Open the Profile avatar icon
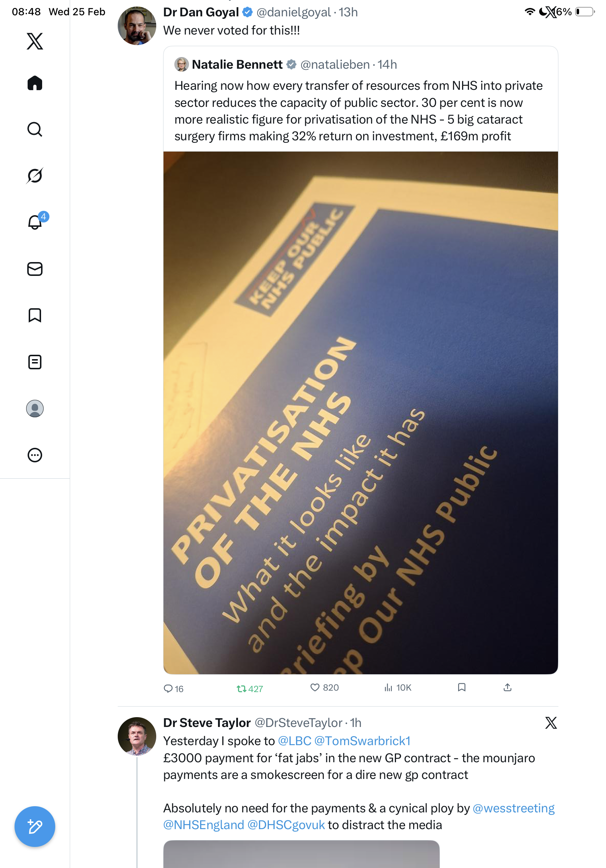The height and width of the screenshot is (868, 606). [x=35, y=409]
